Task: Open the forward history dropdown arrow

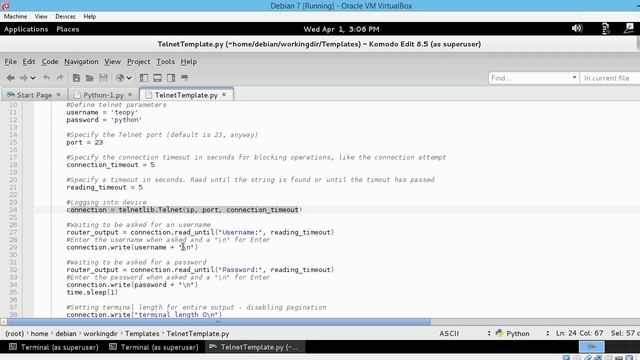Action: point(33,78)
